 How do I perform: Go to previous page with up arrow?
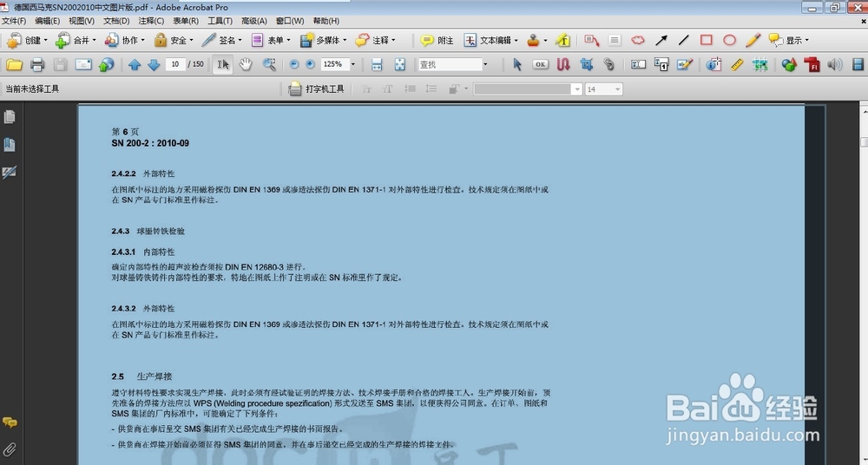coord(134,65)
